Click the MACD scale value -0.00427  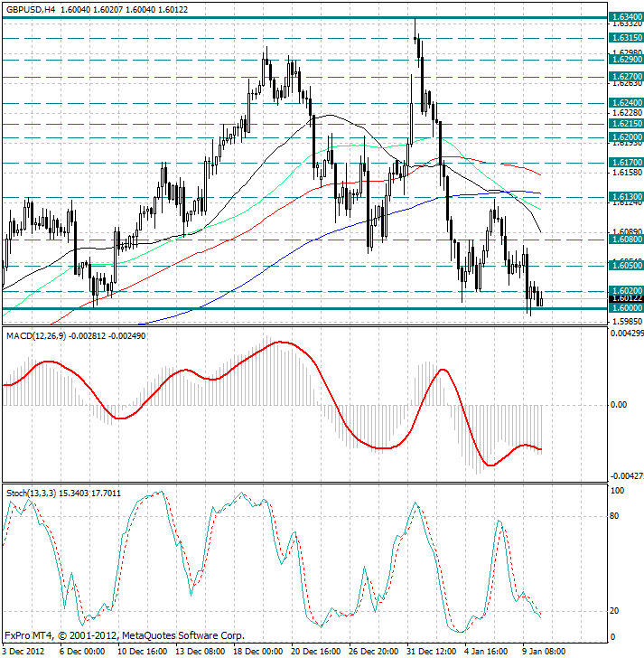[x=627, y=475]
